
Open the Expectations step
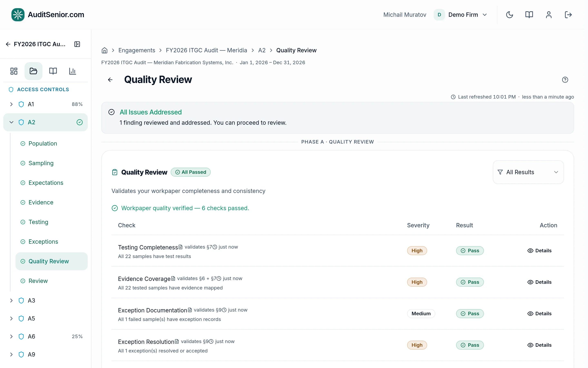pos(51,183)
